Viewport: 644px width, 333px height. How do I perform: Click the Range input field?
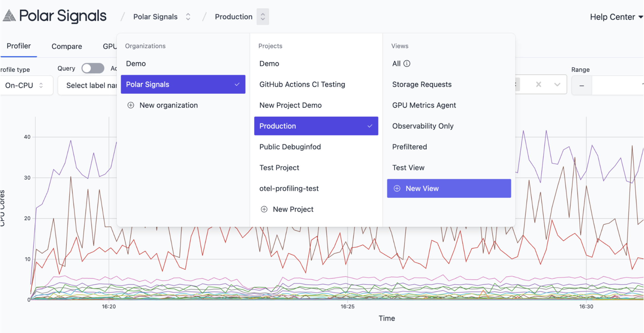[618, 85]
